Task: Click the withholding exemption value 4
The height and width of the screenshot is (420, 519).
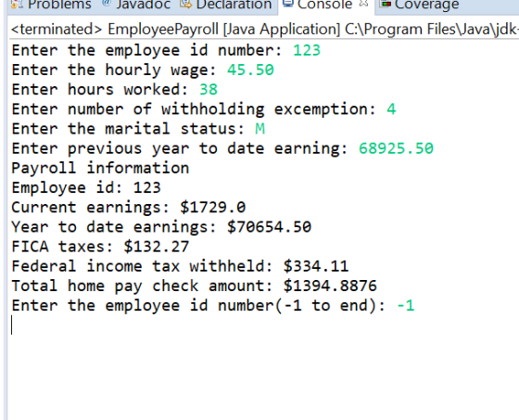Action: tap(391, 109)
